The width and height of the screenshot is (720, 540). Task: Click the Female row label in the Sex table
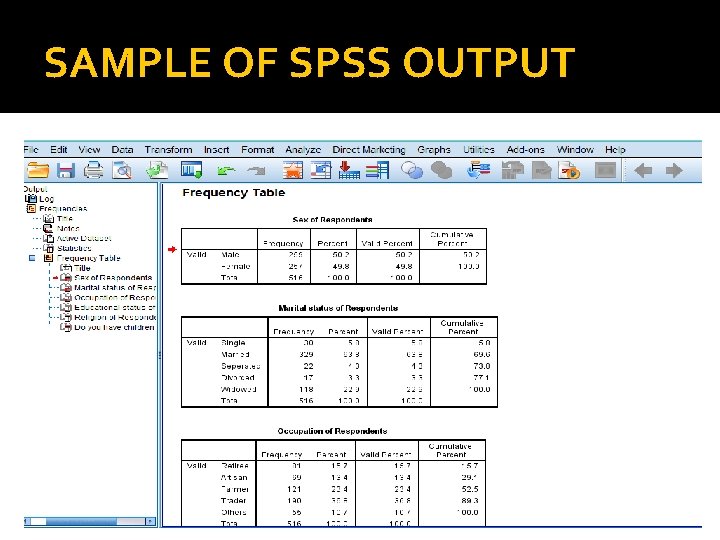236,266
